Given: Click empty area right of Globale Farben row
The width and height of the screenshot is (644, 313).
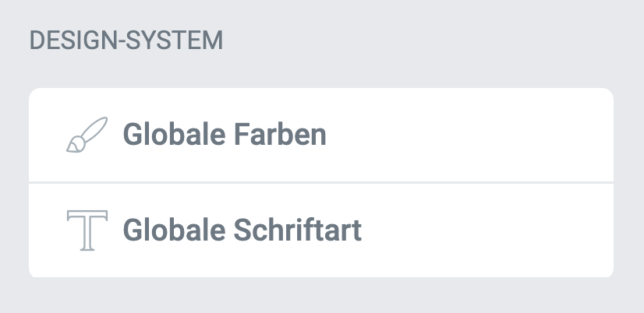Looking at the screenshot, I should 483,135.
